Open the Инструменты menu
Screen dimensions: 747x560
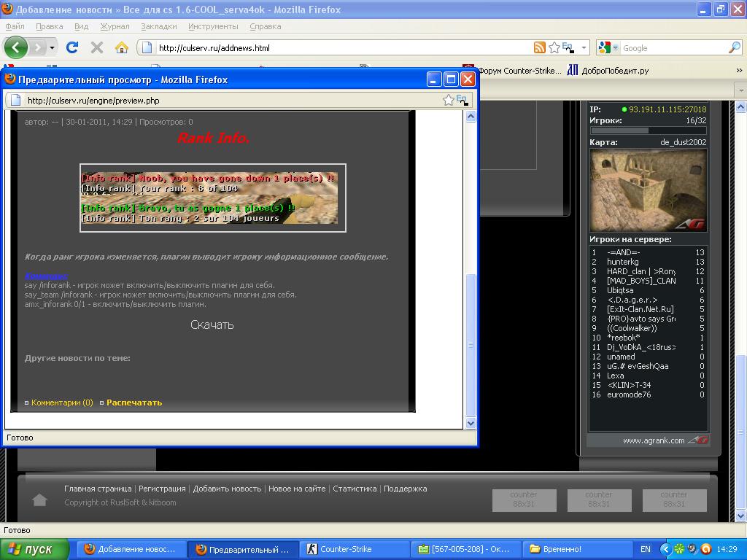click(213, 26)
